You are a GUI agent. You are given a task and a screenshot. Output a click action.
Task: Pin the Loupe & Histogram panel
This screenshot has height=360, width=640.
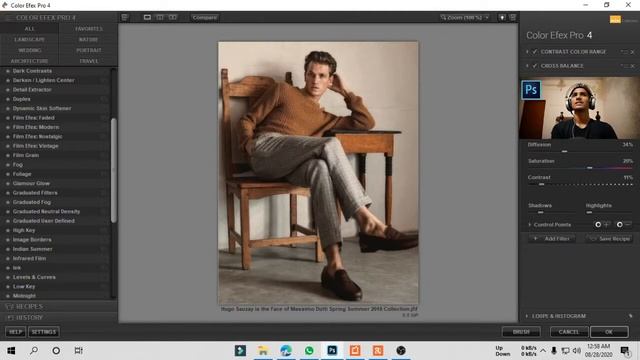pos(631,316)
